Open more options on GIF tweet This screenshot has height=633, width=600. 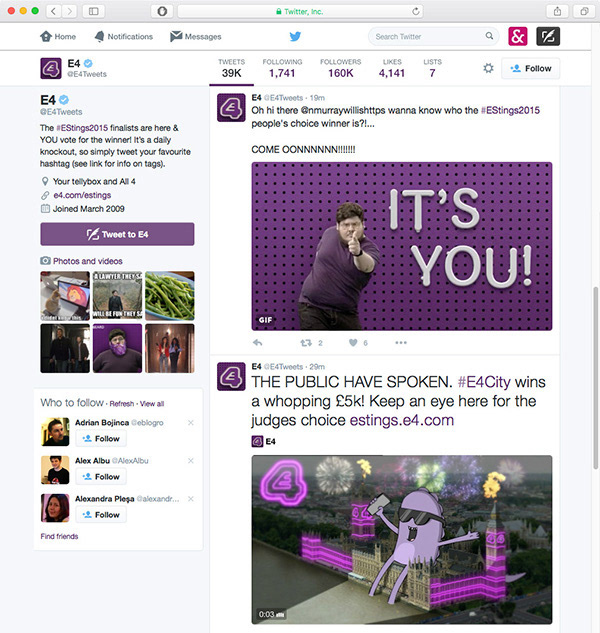pyautogui.click(x=401, y=343)
